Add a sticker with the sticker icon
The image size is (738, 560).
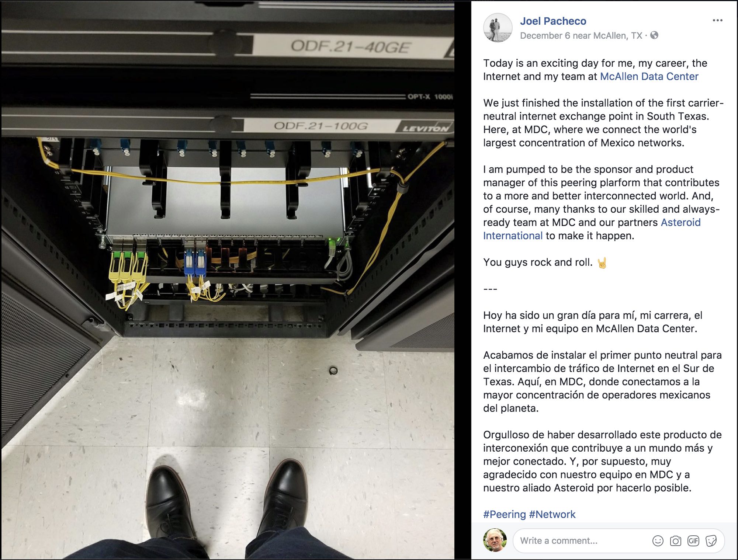click(711, 541)
